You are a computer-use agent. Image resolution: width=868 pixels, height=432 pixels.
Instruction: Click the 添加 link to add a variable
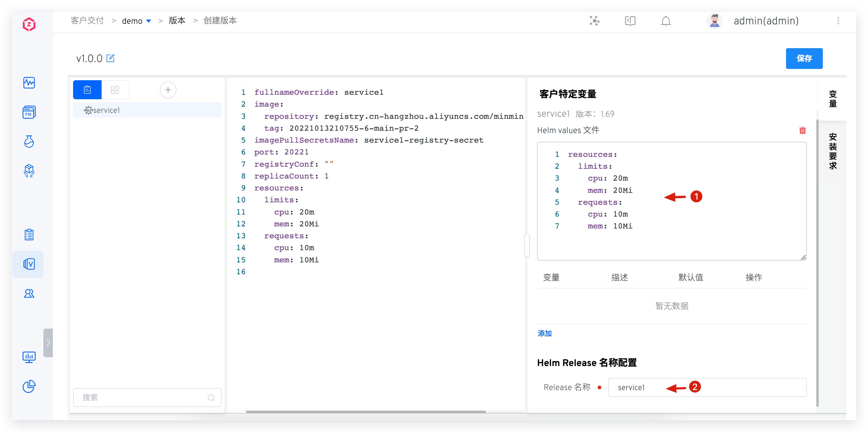point(545,333)
